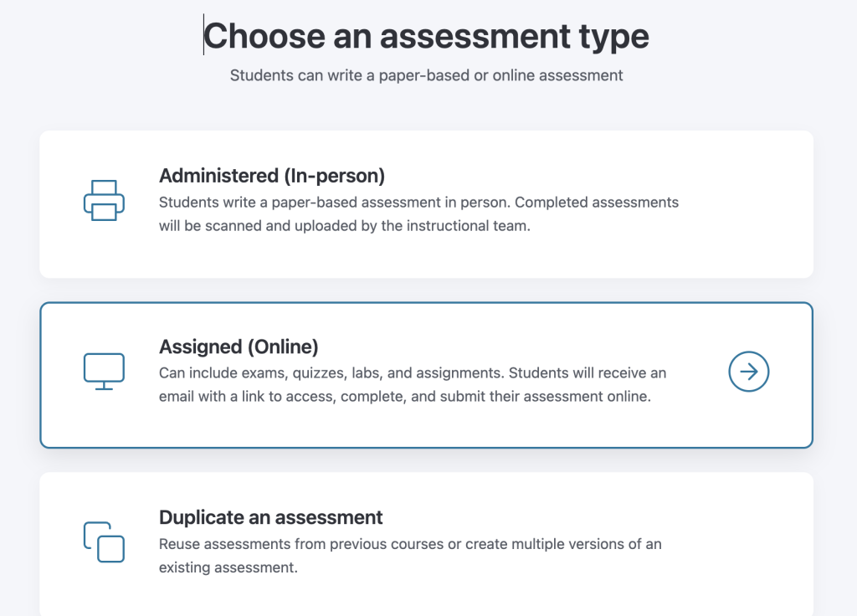Select the Administered (In-person) title
The height and width of the screenshot is (616, 857).
(272, 176)
